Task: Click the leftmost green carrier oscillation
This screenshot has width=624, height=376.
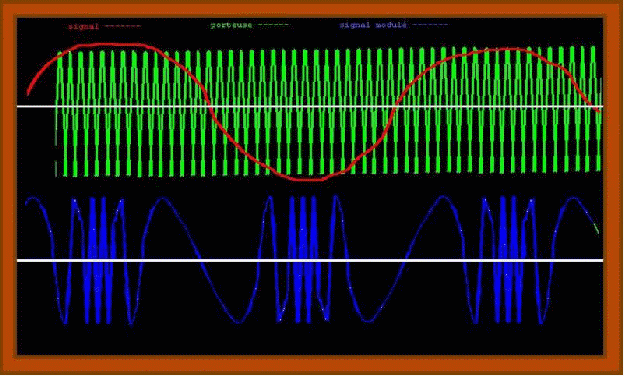Action: 60,113
